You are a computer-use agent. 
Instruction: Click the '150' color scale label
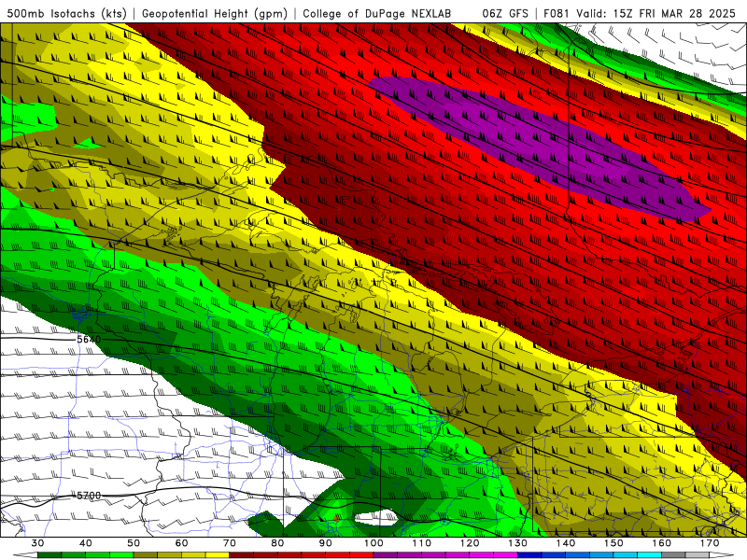click(613, 543)
